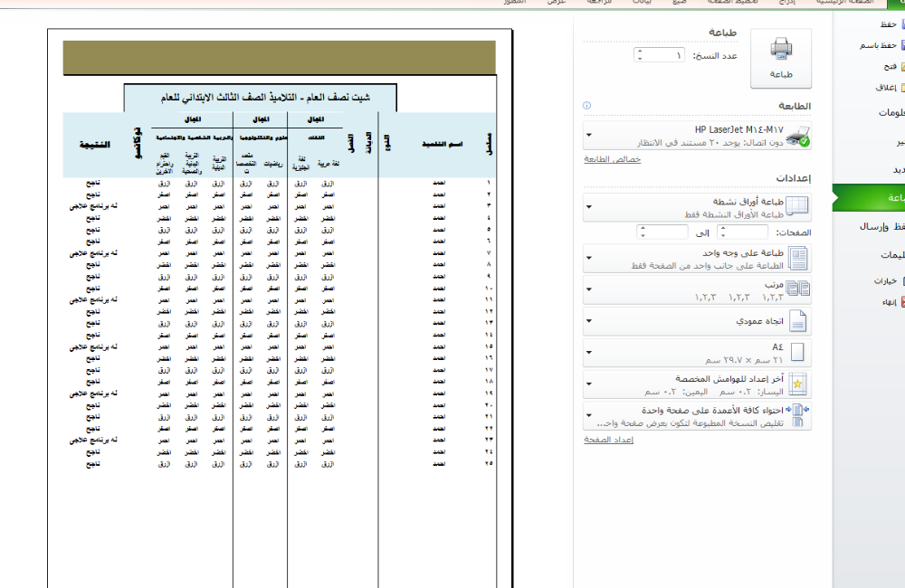Click the عدد النسخ label
The height and width of the screenshot is (588, 905).
point(715,56)
